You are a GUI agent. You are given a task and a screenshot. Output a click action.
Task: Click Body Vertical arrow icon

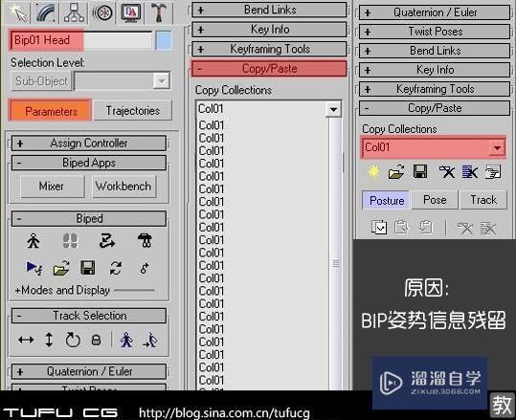(49, 340)
